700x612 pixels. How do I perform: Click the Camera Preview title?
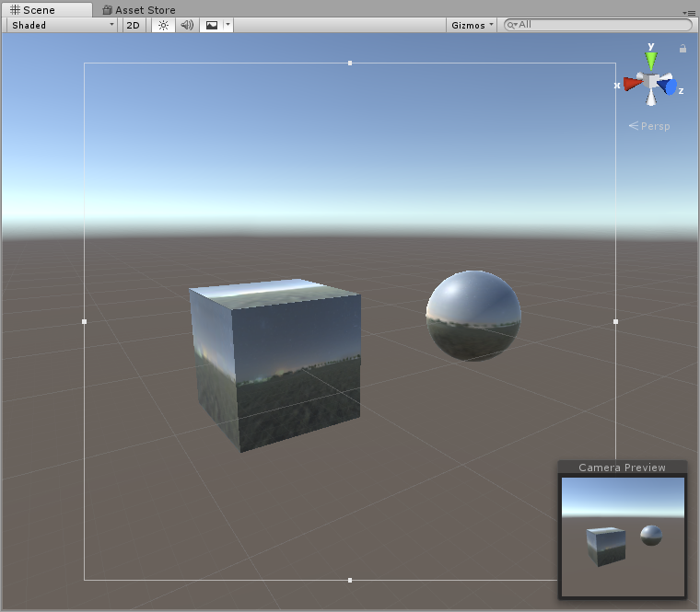coord(622,468)
